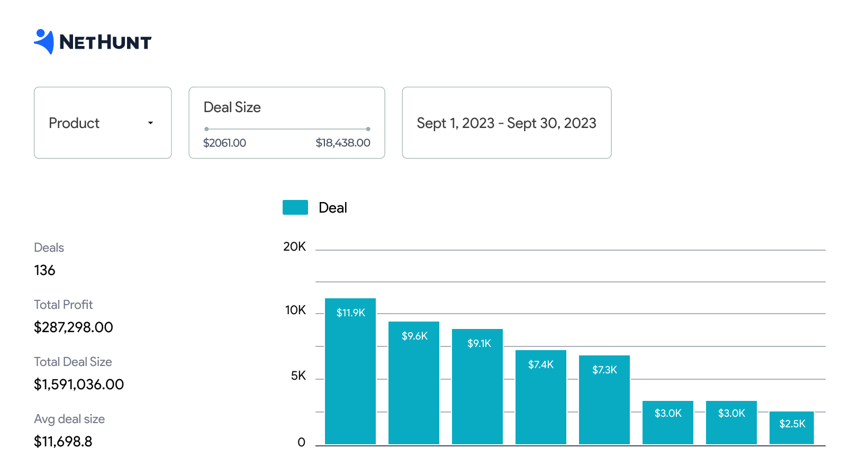The image size is (868, 476).
Task: Click the 20K axis label on the chart
Action: click(295, 246)
